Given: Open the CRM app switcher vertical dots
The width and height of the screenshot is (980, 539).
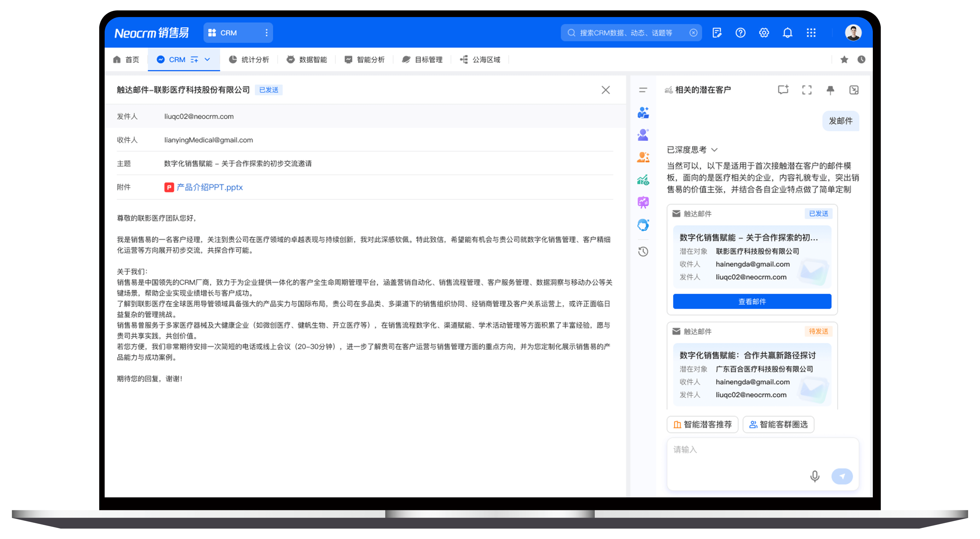Looking at the screenshot, I should point(266,33).
